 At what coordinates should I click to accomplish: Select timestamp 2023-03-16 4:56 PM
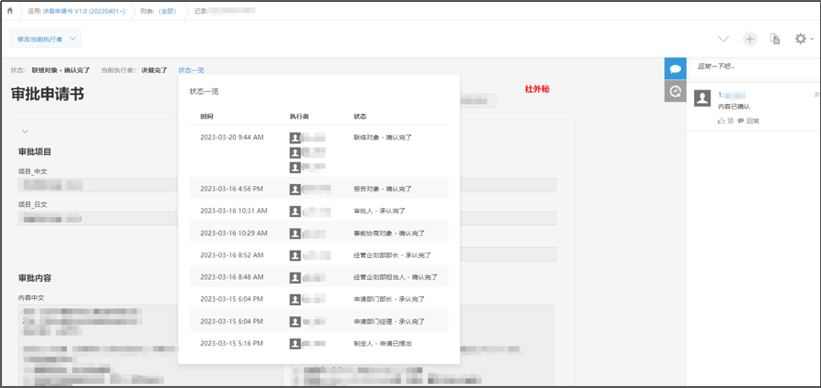[x=232, y=189]
